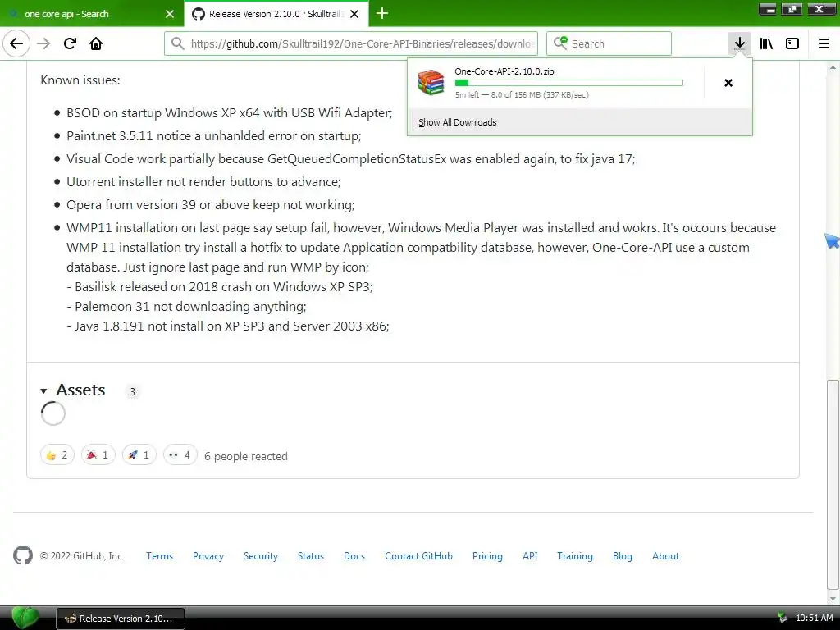This screenshot has width=840, height=630.
Task: Close the 'one core api - Search' tab
Action: pyautogui.click(x=170, y=14)
